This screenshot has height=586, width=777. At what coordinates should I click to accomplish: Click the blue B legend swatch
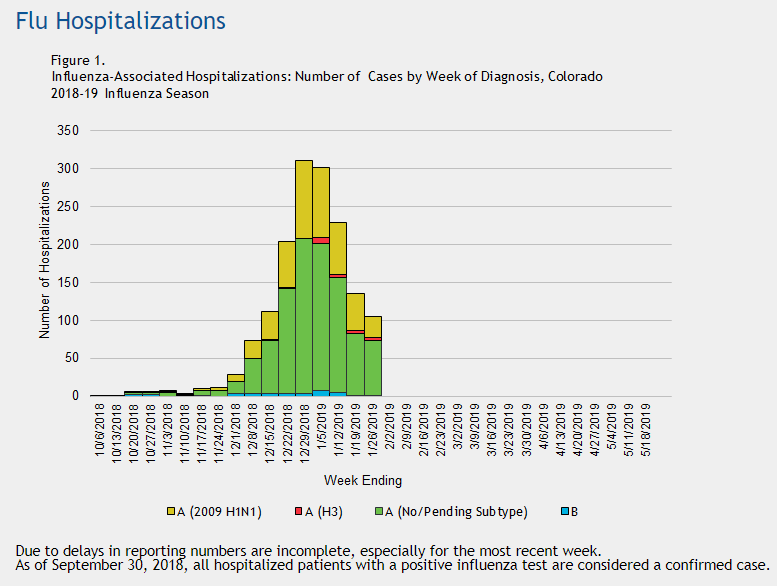click(x=564, y=511)
